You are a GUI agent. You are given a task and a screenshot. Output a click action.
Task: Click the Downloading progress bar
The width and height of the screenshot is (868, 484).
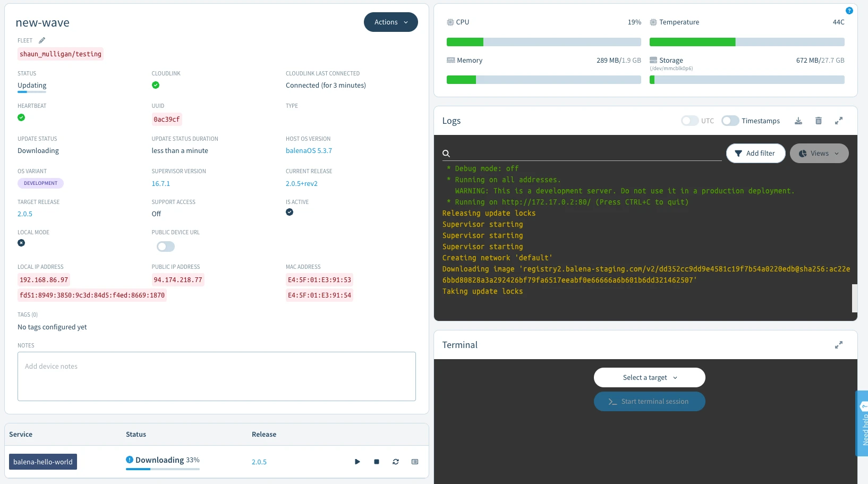pos(162,468)
